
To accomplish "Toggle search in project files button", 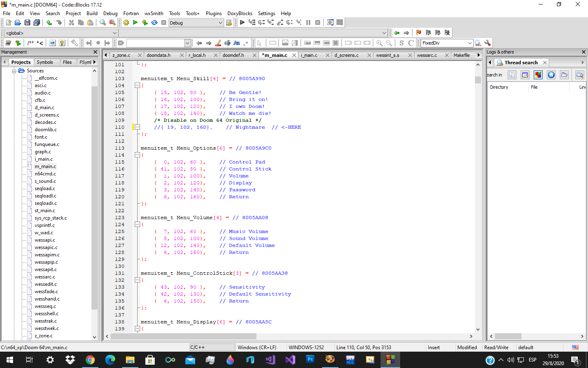I will (x=538, y=75).
